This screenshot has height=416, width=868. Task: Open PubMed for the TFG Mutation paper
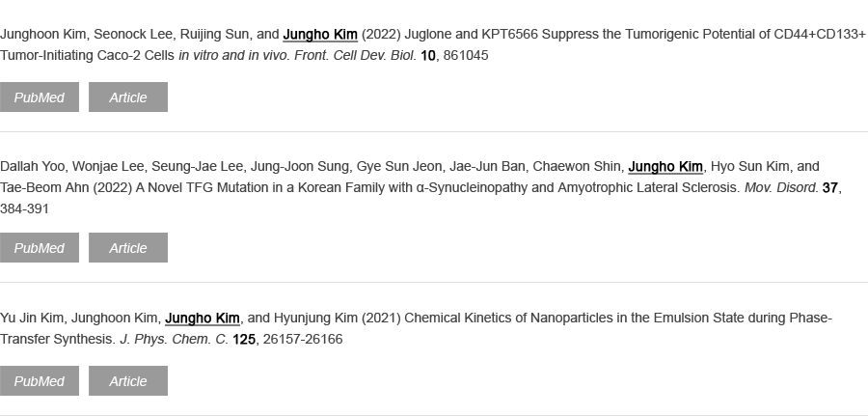click(x=40, y=248)
